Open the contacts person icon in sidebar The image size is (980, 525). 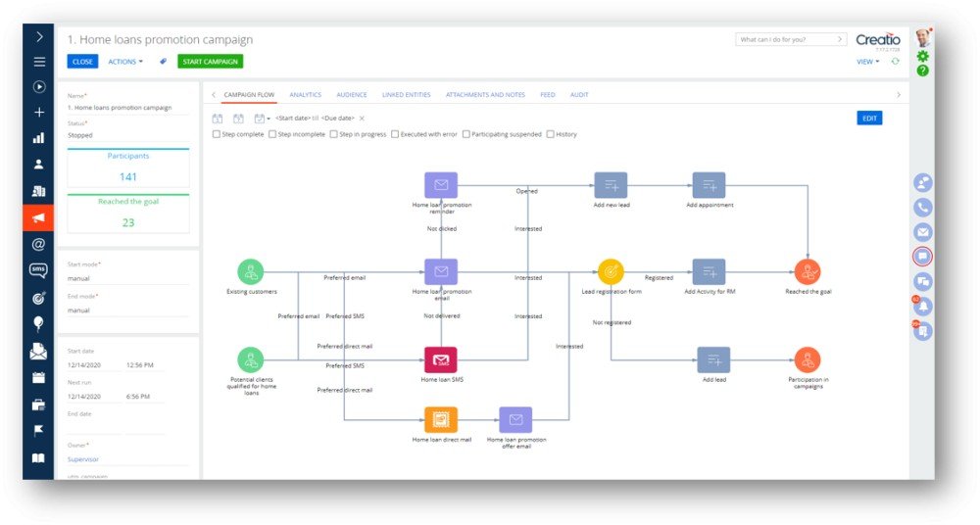[x=39, y=165]
